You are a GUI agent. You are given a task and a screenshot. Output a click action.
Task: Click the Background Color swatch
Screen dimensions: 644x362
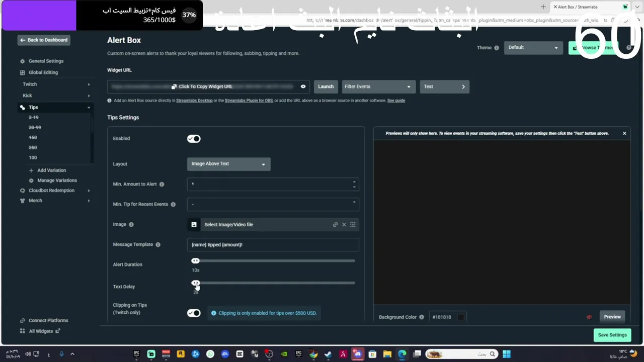[x=460, y=317]
